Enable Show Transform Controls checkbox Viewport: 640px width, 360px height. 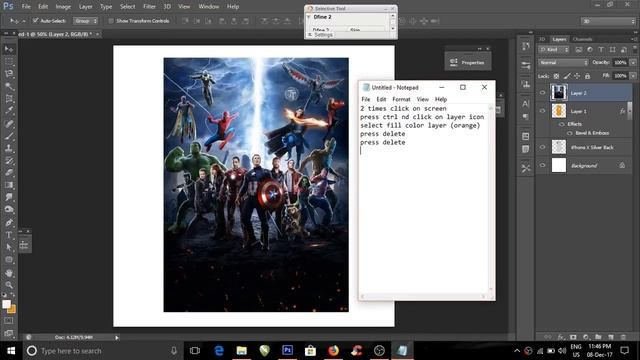coord(111,21)
